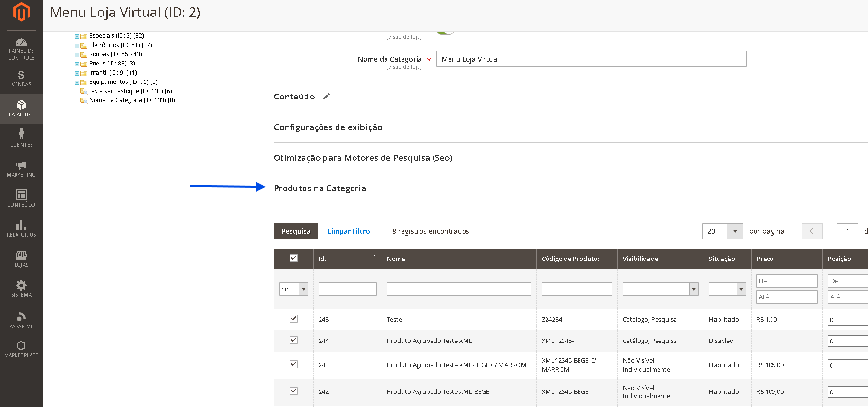The width and height of the screenshot is (868, 407).
Task: Open the Marketing sidebar menu
Action: coord(21,169)
